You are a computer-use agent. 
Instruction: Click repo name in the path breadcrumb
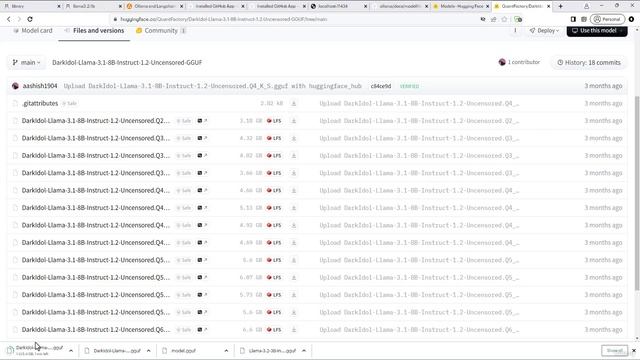coord(127,62)
